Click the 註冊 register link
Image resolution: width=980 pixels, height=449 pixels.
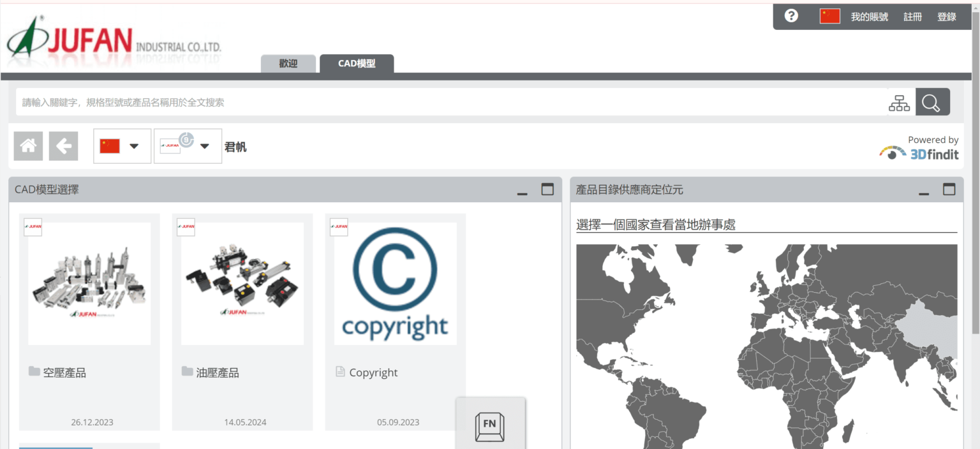tap(912, 17)
